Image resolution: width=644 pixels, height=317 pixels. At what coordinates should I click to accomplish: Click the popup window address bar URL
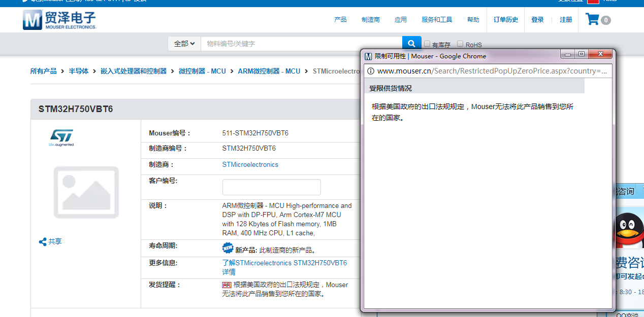tap(492, 71)
